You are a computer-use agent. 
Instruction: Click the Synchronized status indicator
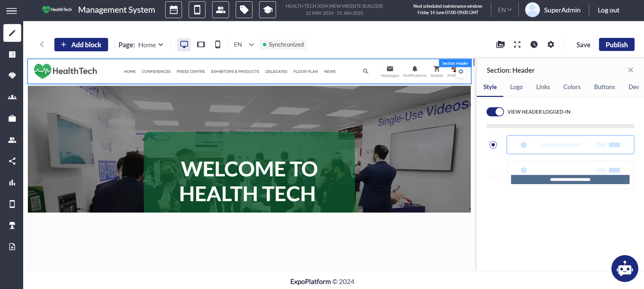[283, 45]
